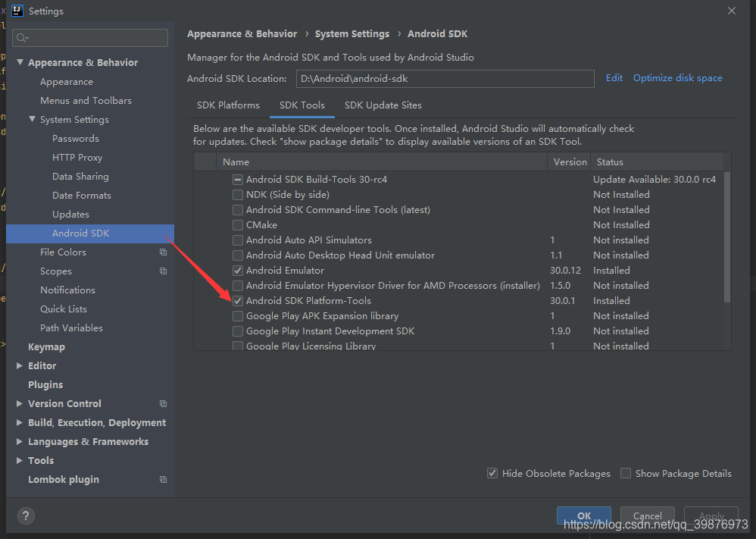Select the SDK Tools tab
The height and width of the screenshot is (539, 756).
tap(302, 105)
